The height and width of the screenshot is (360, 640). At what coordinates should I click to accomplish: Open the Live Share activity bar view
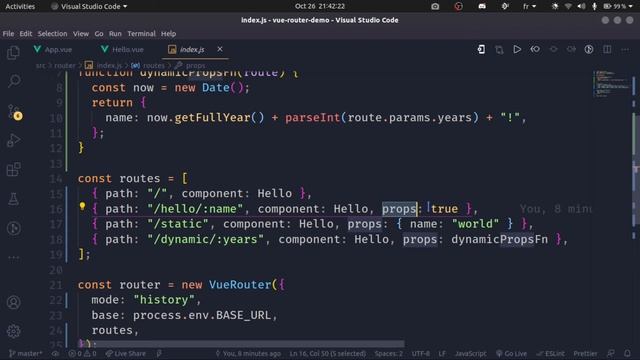tap(14, 228)
